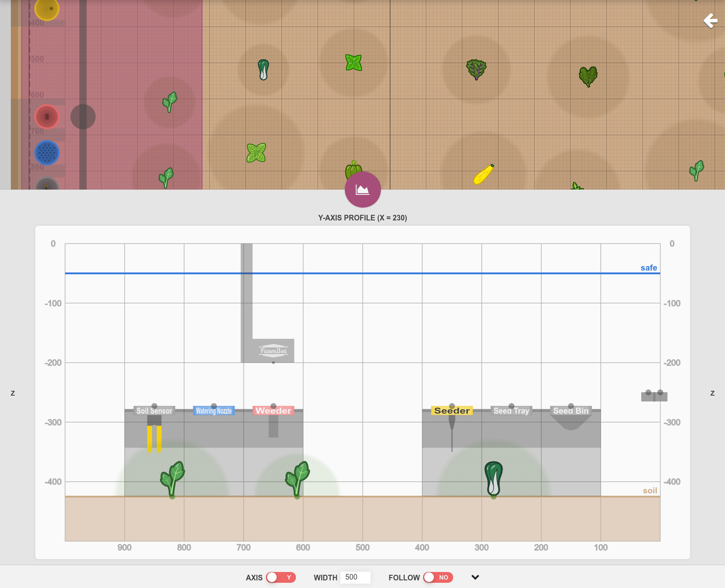
Task: Click the yellow seeder tool in slot
Action: tap(47, 9)
